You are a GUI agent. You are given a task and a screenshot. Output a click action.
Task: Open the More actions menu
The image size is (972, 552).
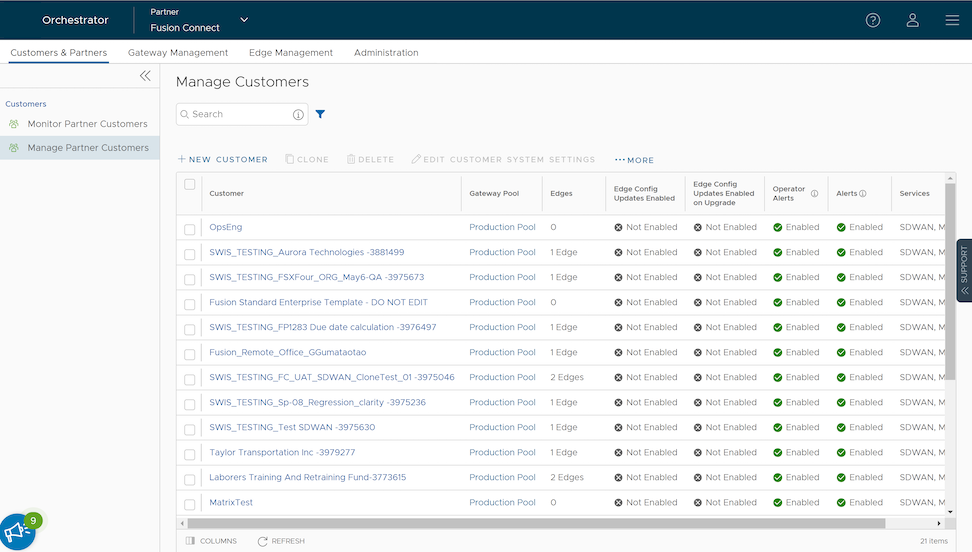coord(634,160)
